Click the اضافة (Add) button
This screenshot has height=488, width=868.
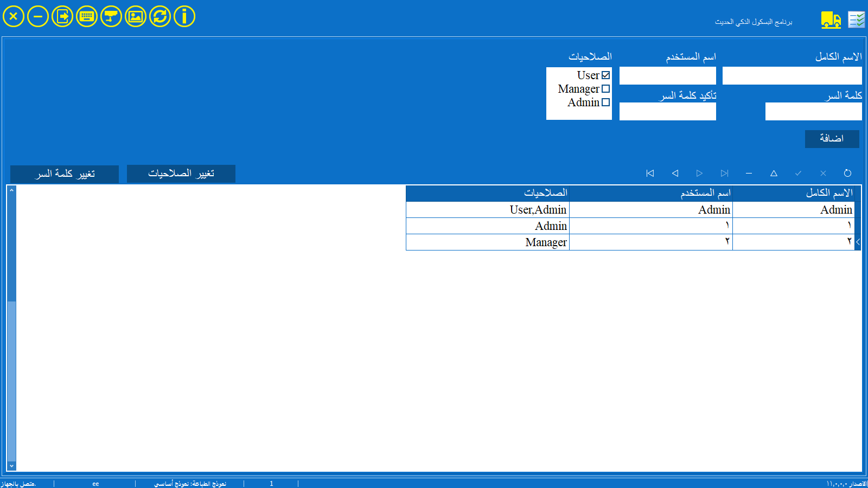tap(832, 139)
